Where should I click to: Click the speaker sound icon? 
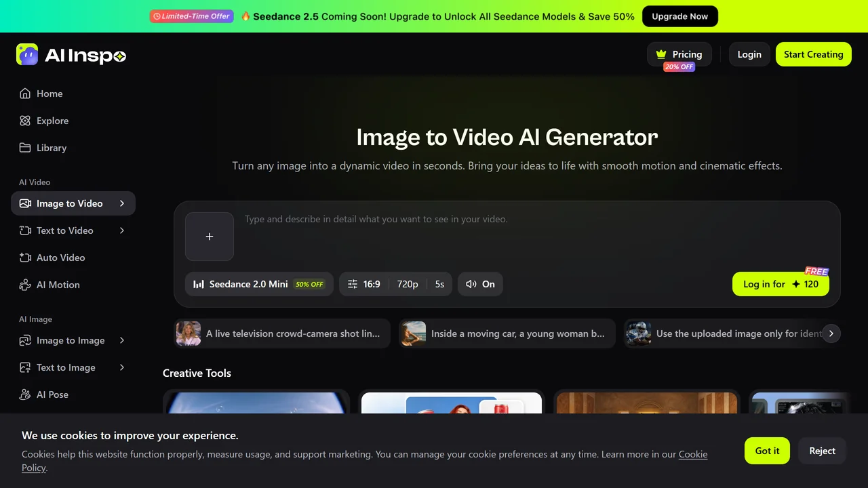tap(471, 284)
